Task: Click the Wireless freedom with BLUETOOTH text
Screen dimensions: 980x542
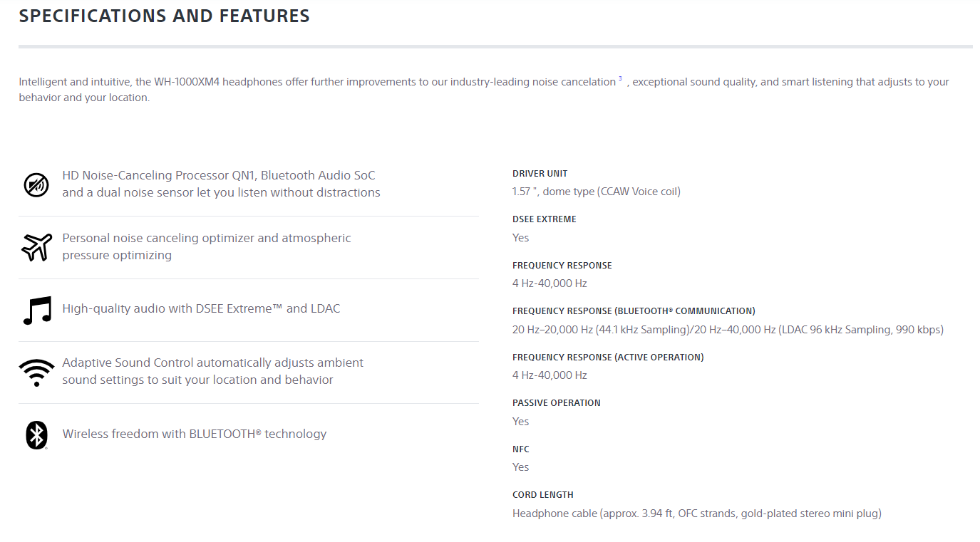Action: (195, 434)
